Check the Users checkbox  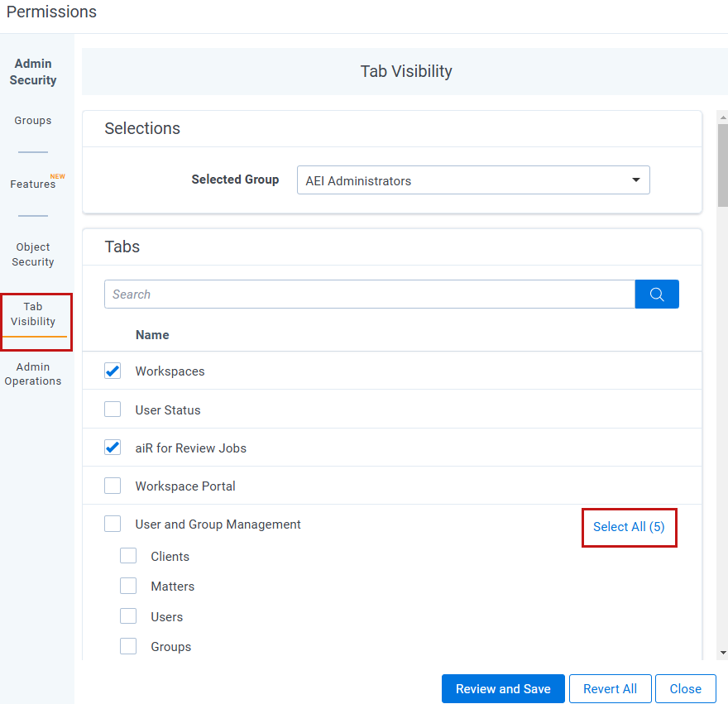pos(128,616)
